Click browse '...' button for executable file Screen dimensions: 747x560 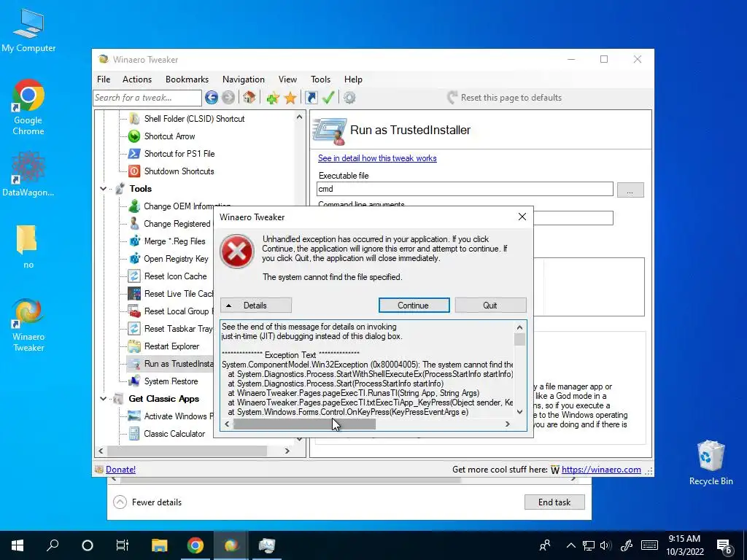pos(630,190)
